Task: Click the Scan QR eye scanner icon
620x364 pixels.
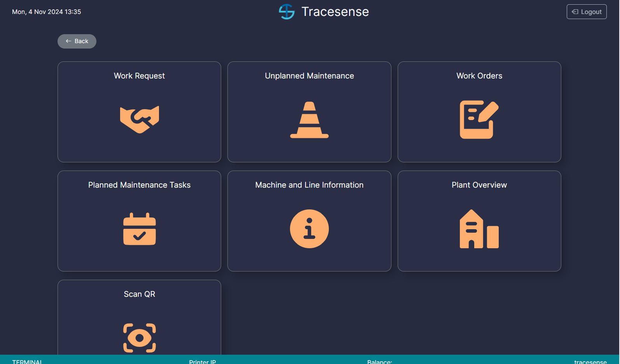Action: point(140,338)
